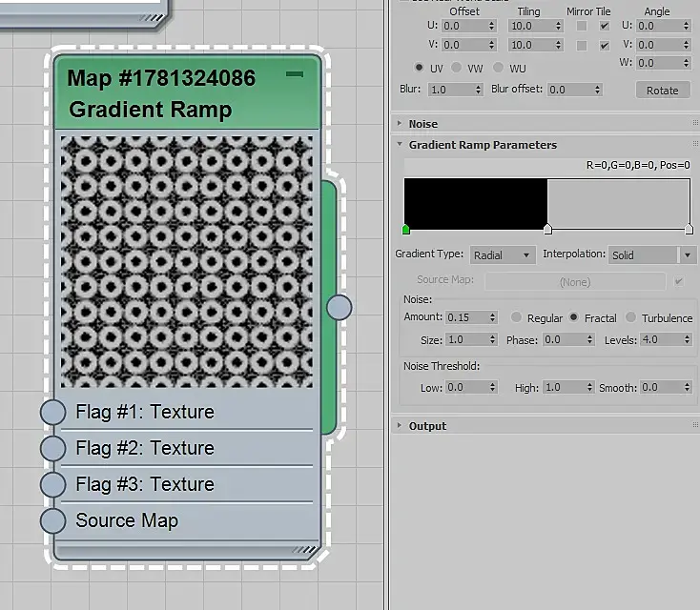Expand the Output rollout
700x610 pixels.
[x=400, y=425]
